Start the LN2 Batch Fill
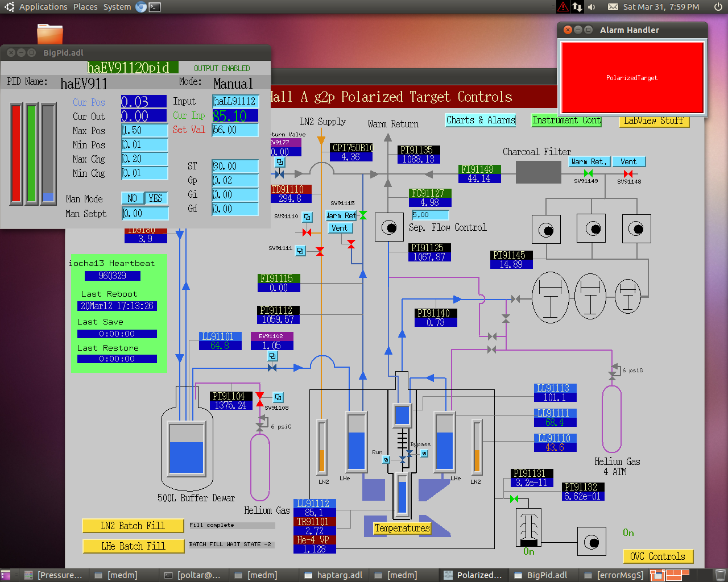 [x=133, y=526]
